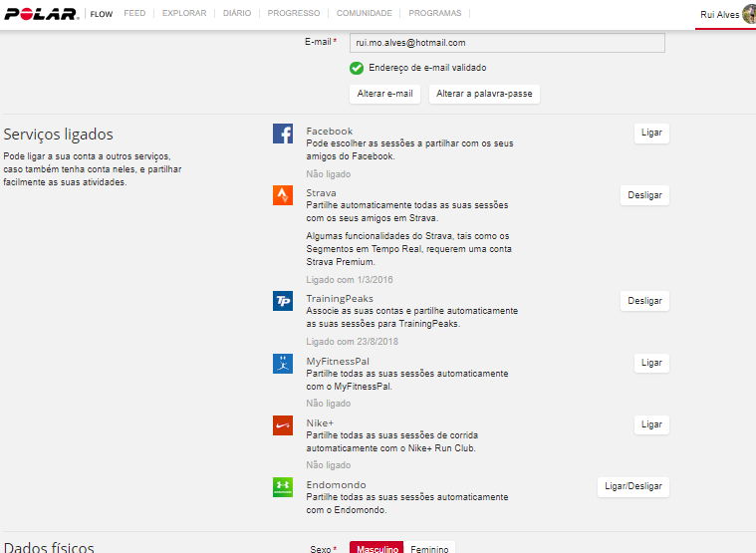
Task: Click the Facebook service title
Action: tap(330, 132)
